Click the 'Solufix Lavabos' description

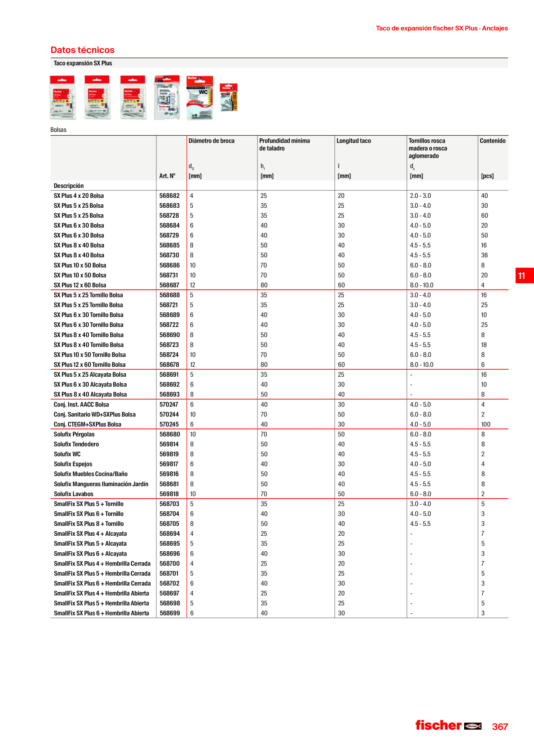pyautogui.click(x=73, y=494)
